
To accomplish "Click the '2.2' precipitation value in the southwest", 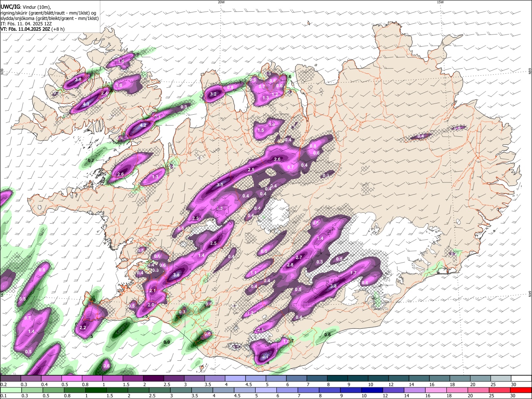I will click(x=83, y=328).
